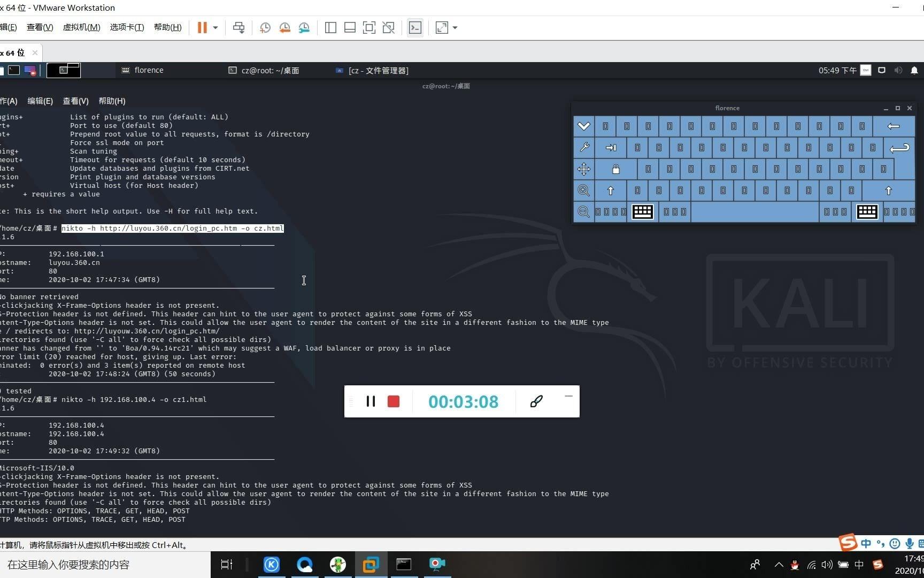Viewport: 924px width, 578px height.
Task: Open the 帮助(H) menu in VMware
Action: click(168, 27)
